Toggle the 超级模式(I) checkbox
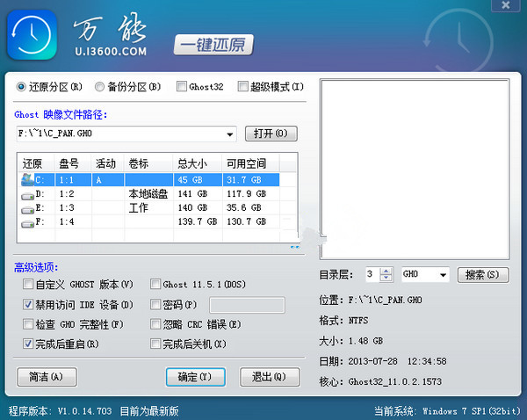Viewport: 527px width, 420px height. coord(243,87)
